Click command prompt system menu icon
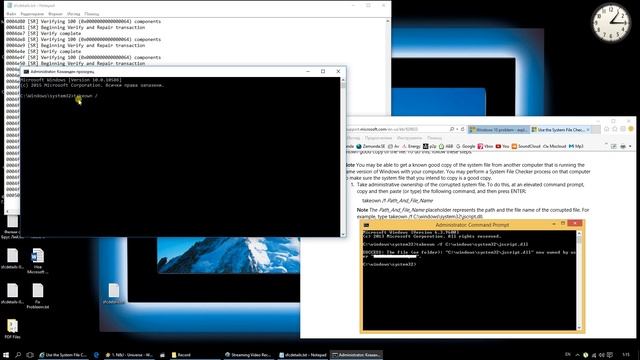Image resolution: width=640 pixels, height=360 pixels. coord(27,71)
